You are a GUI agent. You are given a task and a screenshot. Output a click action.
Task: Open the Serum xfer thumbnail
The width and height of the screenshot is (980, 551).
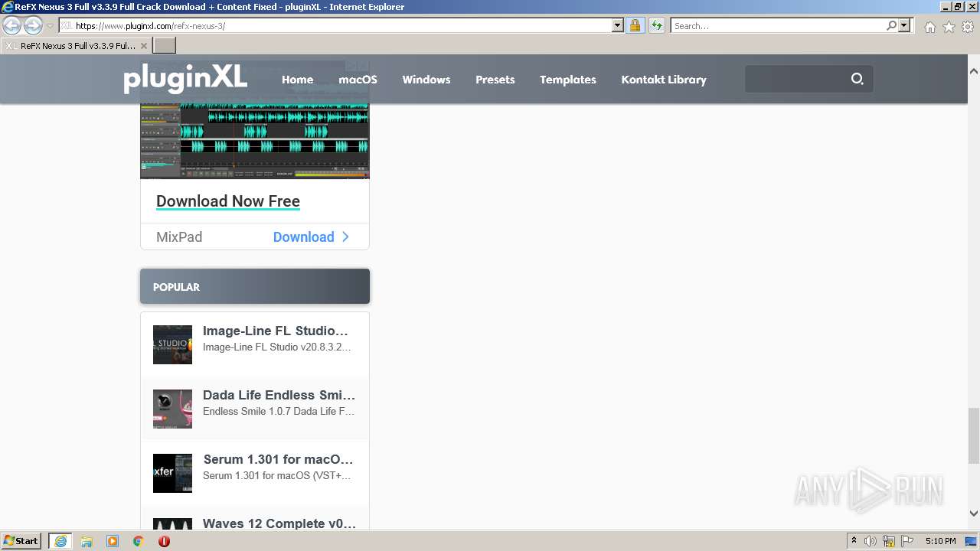[x=172, y=473]
